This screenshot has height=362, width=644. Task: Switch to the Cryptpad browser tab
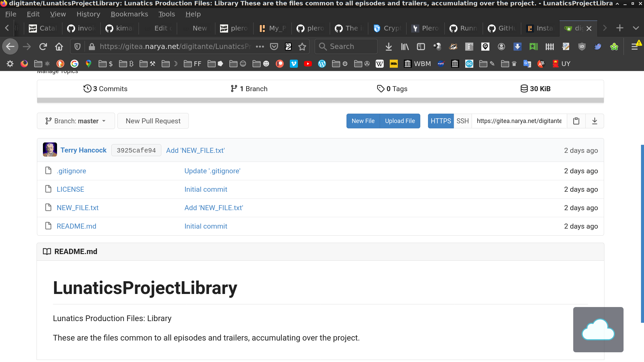387,28
